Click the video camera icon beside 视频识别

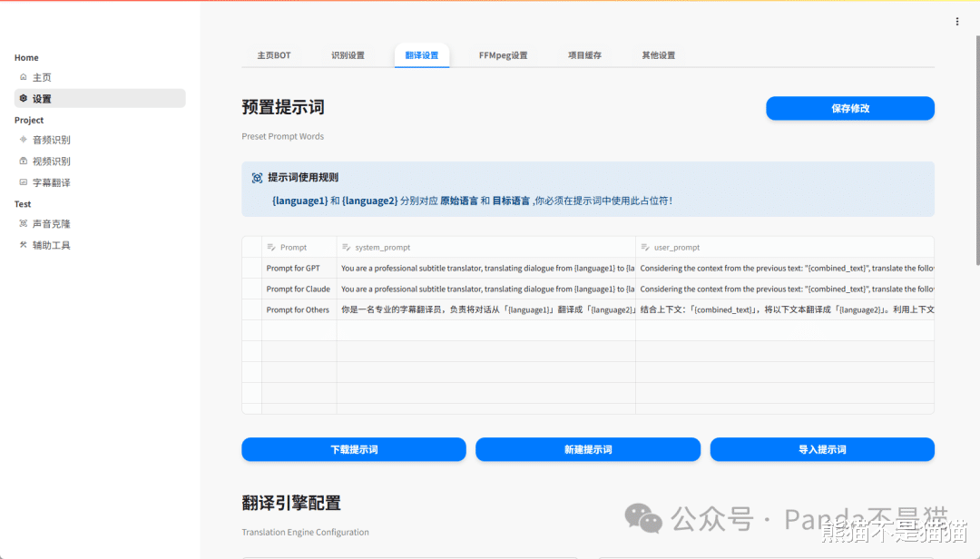click(23, 161)
